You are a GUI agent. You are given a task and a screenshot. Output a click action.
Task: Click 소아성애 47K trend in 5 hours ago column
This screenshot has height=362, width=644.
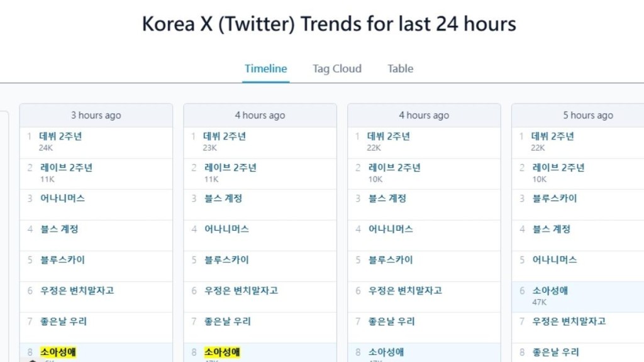[550, 290]
